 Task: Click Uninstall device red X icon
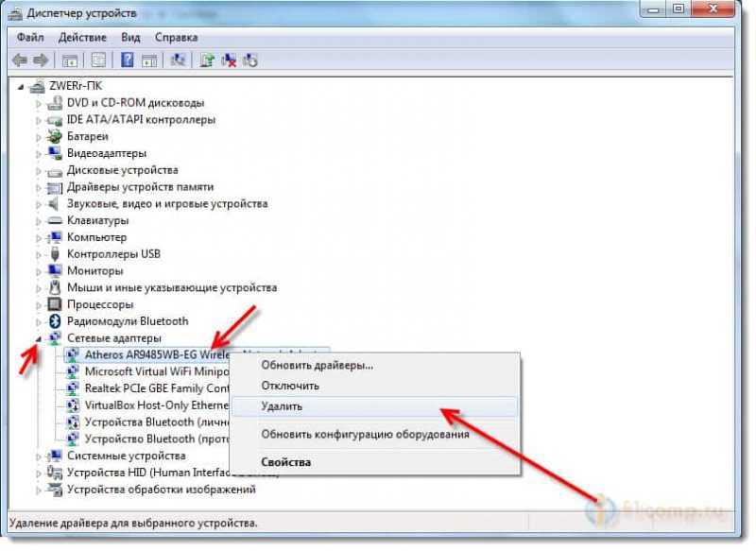(x=229, y=60)
